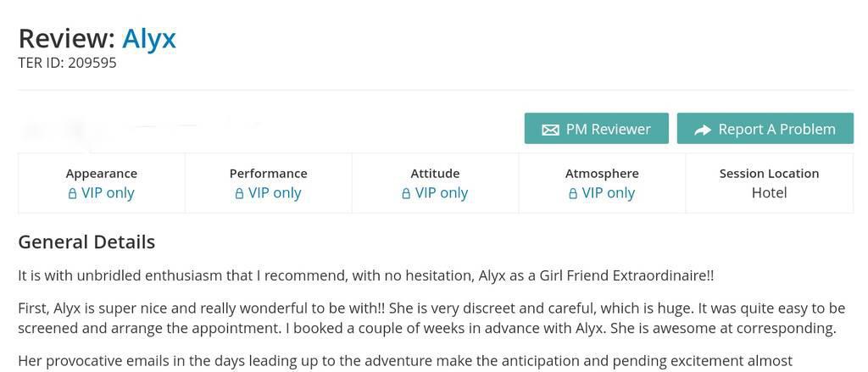This screenshot has width=868, height=372.
Task: Open the Atmosphere VIP only link
Action: (608, 193)
